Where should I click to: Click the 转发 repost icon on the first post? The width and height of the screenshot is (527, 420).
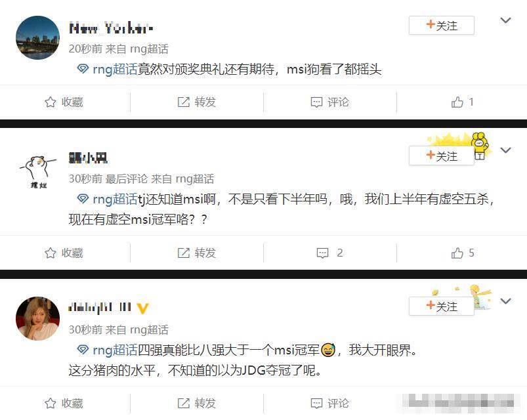coord(184,102)
